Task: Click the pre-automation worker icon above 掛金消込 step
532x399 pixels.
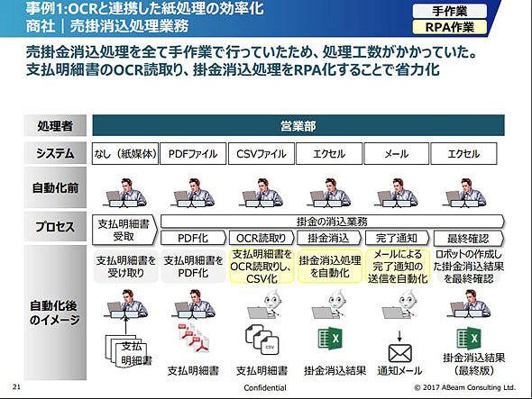Action: [x=328, y=193]
